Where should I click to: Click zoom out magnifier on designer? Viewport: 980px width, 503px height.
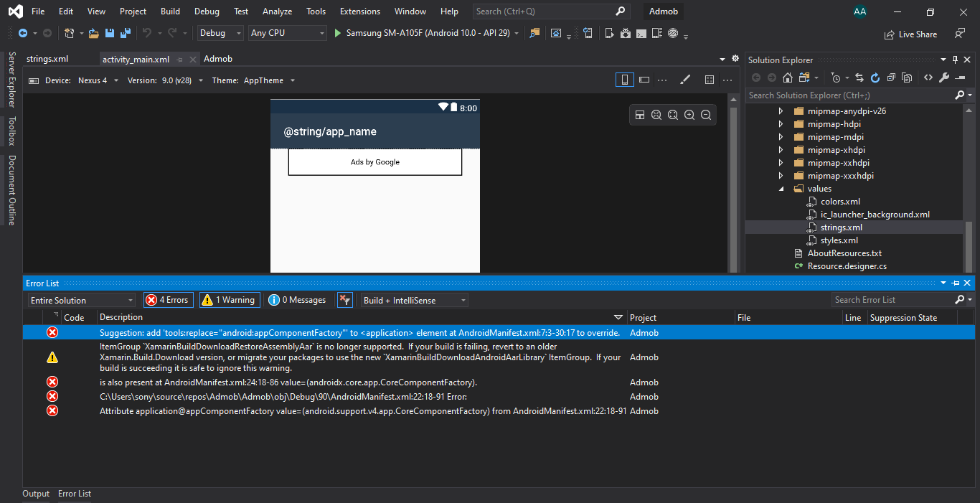click(706, 115)
